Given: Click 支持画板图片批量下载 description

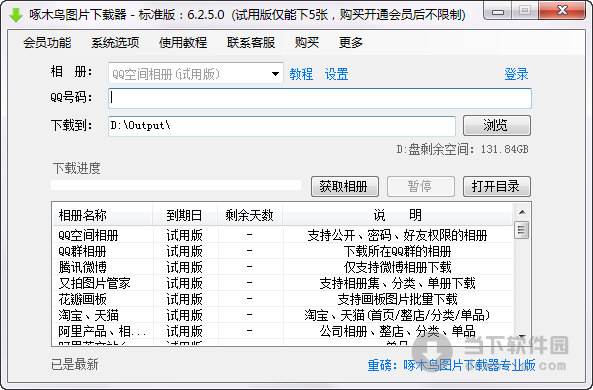Looking at the screenshot, I should (x=397, y=299).
